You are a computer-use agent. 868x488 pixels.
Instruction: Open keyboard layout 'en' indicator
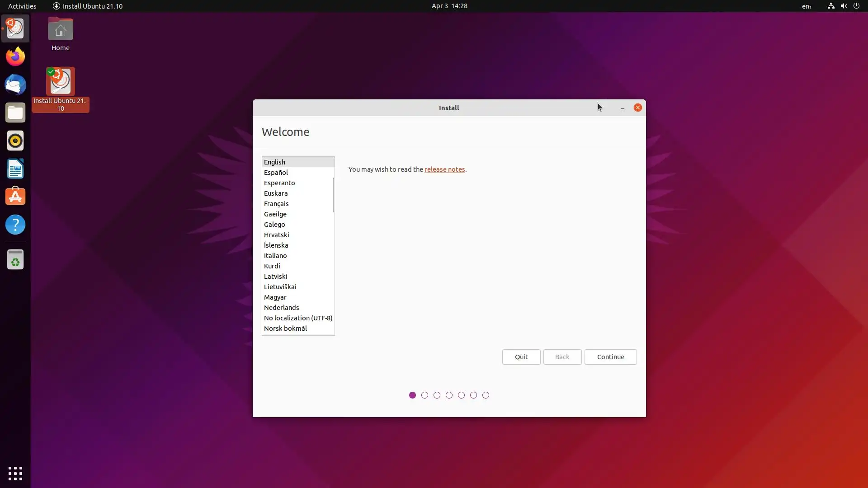click(x=807, y=6)
